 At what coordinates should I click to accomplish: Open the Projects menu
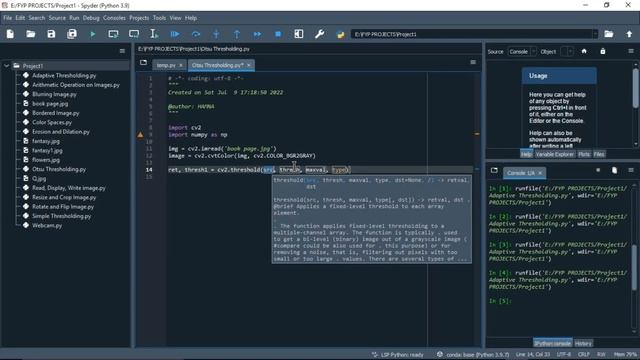point(139,18)
